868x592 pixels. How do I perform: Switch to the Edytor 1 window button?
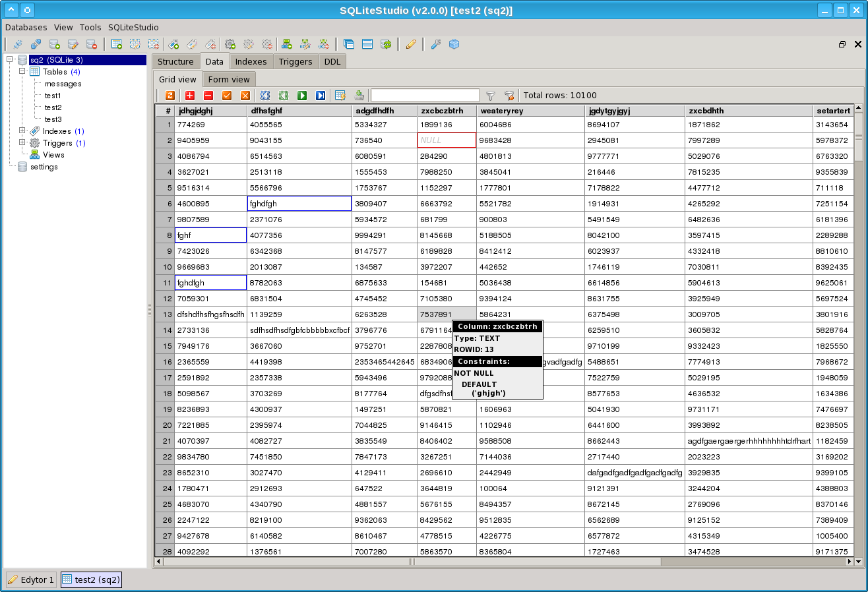coord(31,579)
